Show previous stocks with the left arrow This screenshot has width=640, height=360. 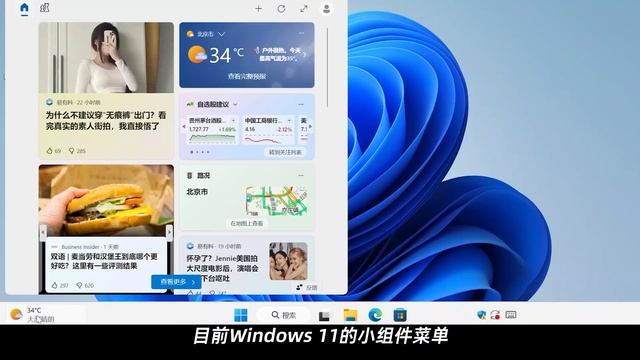click(184, 127)
